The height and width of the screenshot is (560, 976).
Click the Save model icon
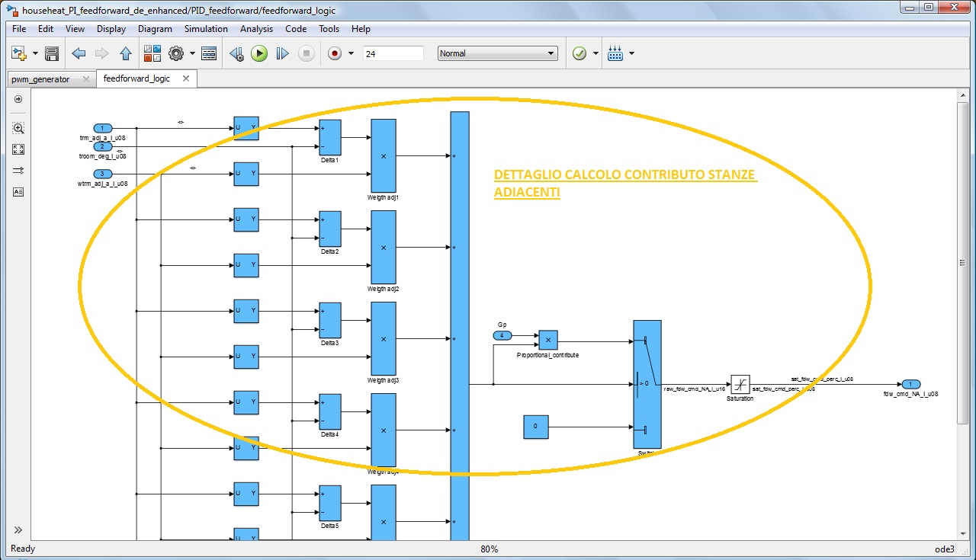[52, 53]
